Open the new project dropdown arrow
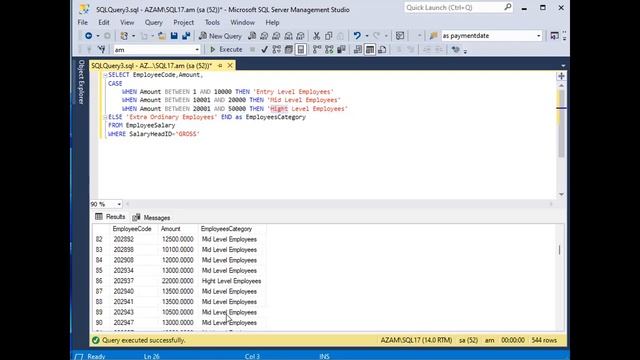The height and width of the screenshot is (360, 640). tap(133, 36)
